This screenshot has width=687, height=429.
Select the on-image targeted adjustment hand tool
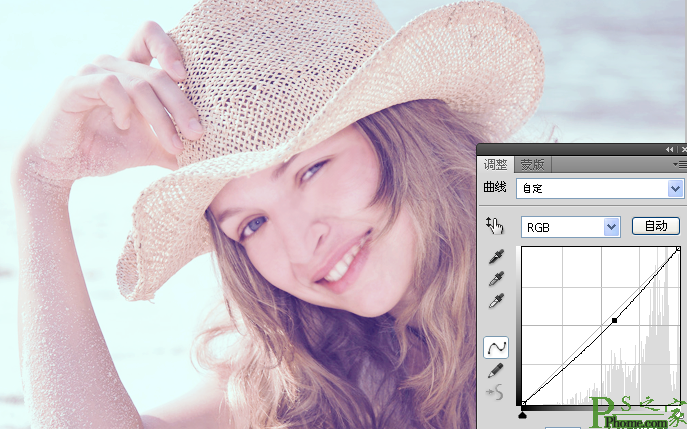[x=495, y=225]
